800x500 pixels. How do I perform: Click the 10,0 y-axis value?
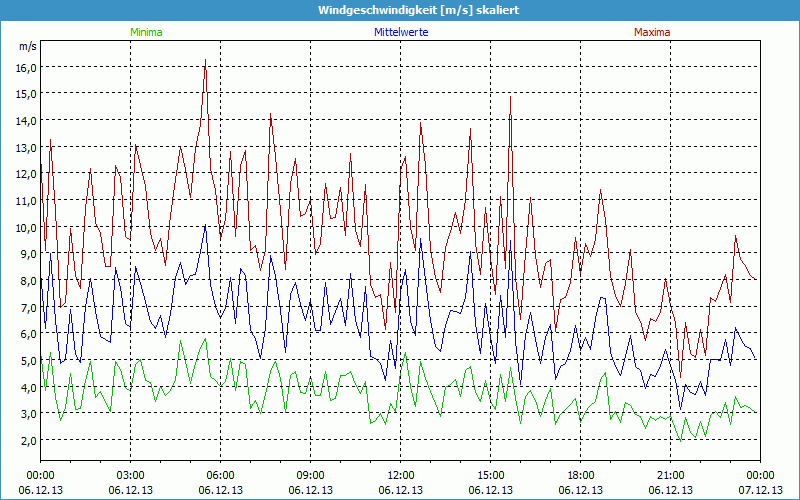click(28, 228)
